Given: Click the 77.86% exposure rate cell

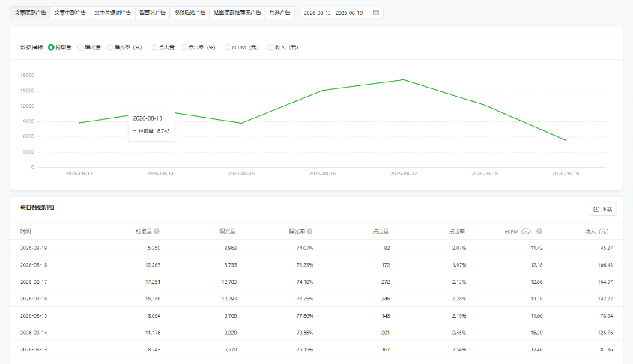Looking at the screenshot, I should 305,315.
